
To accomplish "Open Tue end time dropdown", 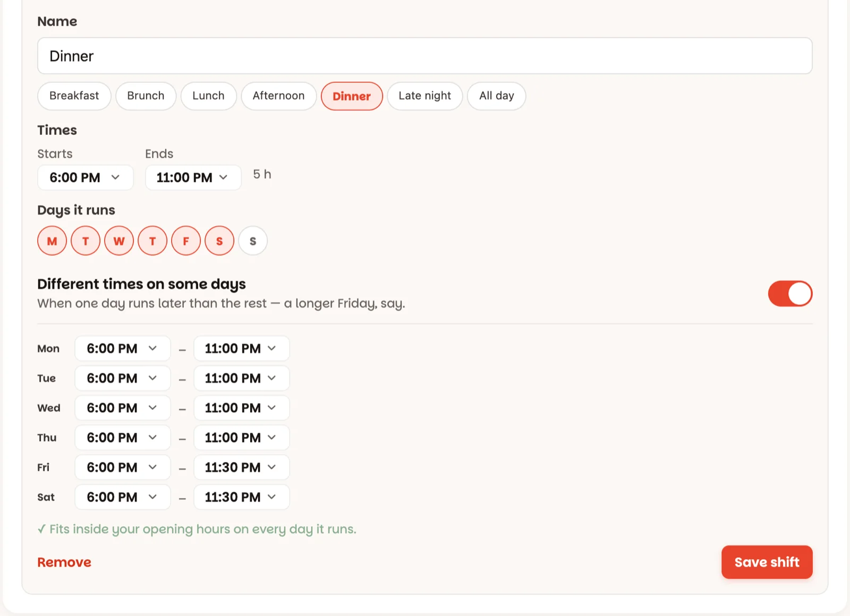I will click(x=242, y=379).
